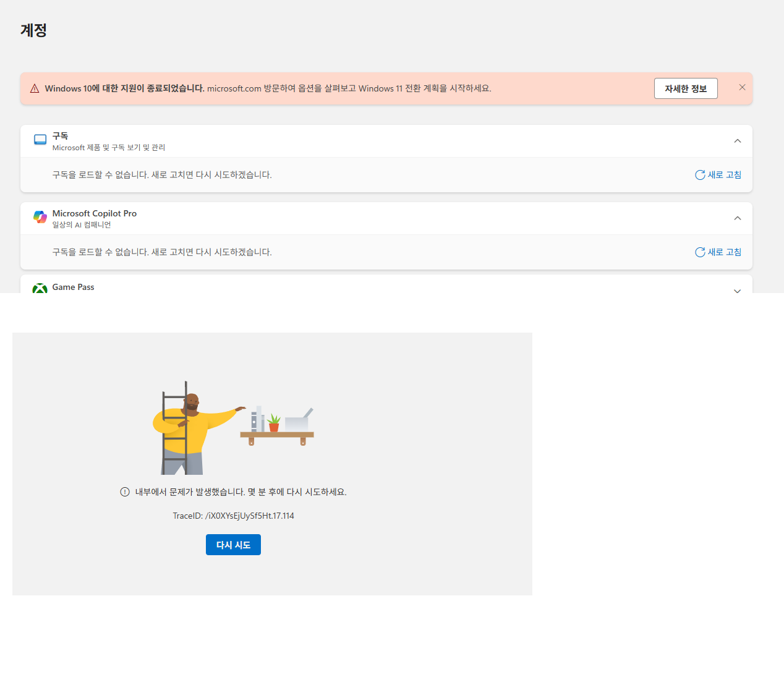Click the 다시 시도 button
The width and height of the screenshot is (784, 698).
click(x=233, y=545)
